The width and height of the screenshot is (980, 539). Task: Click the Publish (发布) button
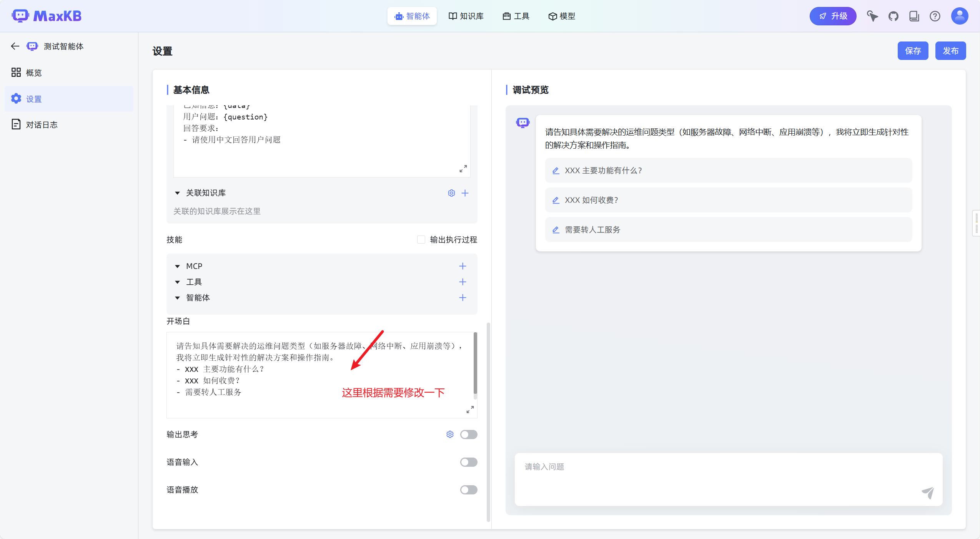[950, 51]
